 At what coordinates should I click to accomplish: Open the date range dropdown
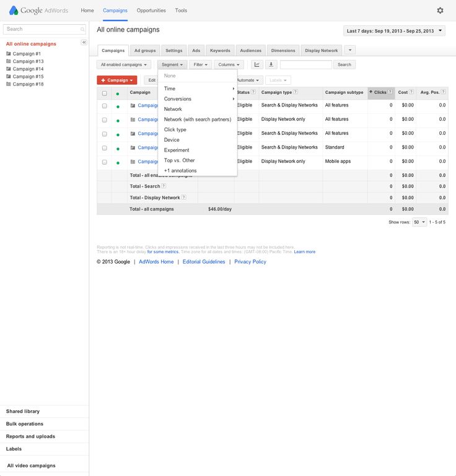click(x=394, y=30)
